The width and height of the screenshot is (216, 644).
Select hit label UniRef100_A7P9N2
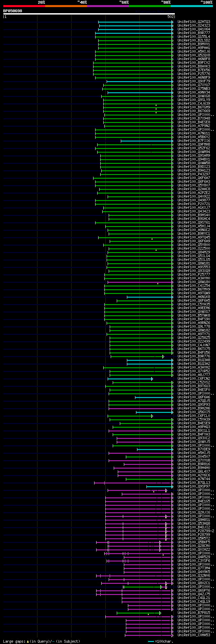194,126
